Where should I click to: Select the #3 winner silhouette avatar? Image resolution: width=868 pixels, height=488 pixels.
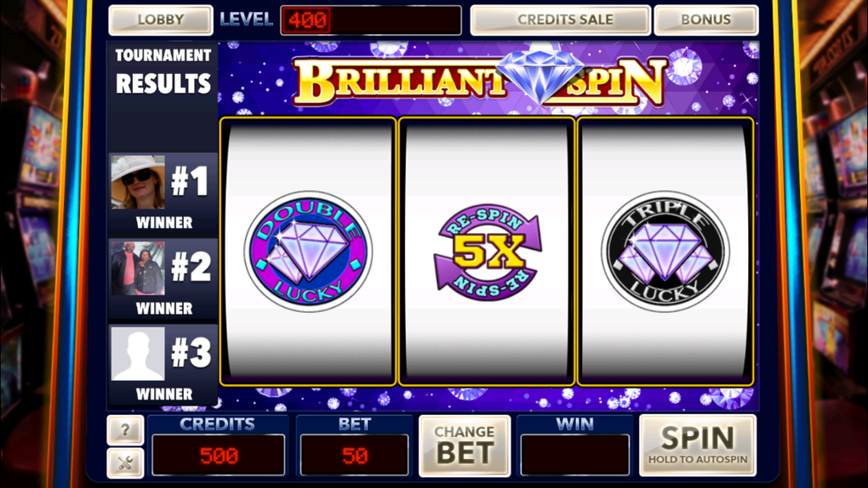(138, 354)
